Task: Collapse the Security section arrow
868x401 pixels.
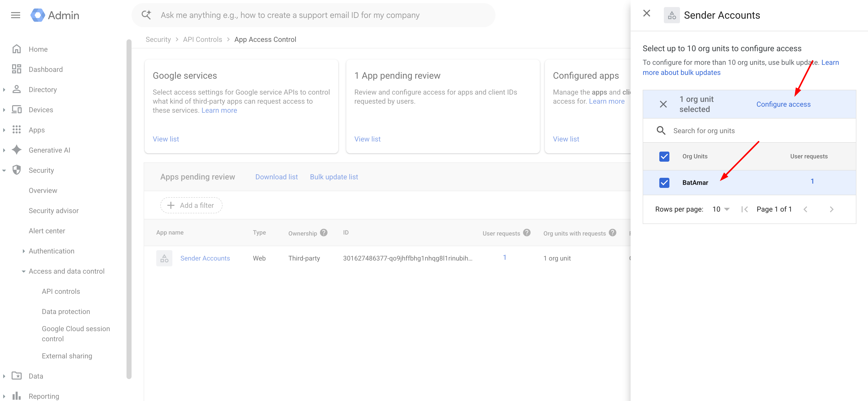Action: pos(4,171)
